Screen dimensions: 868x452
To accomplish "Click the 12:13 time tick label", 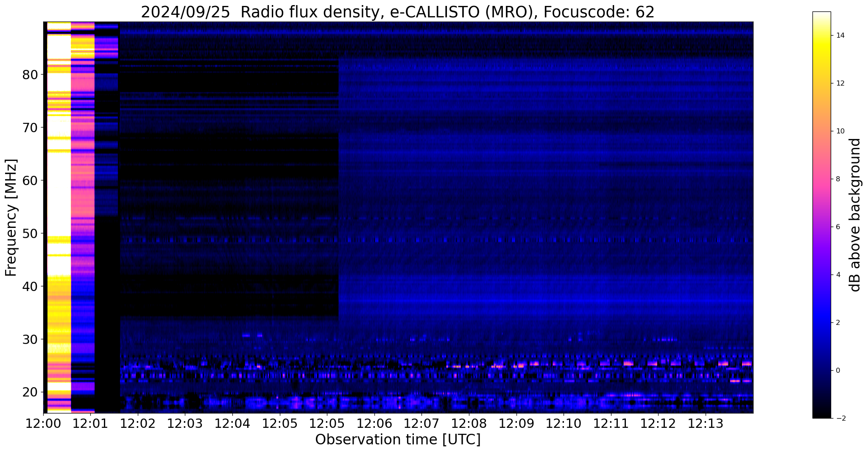I will click(705, 423).
